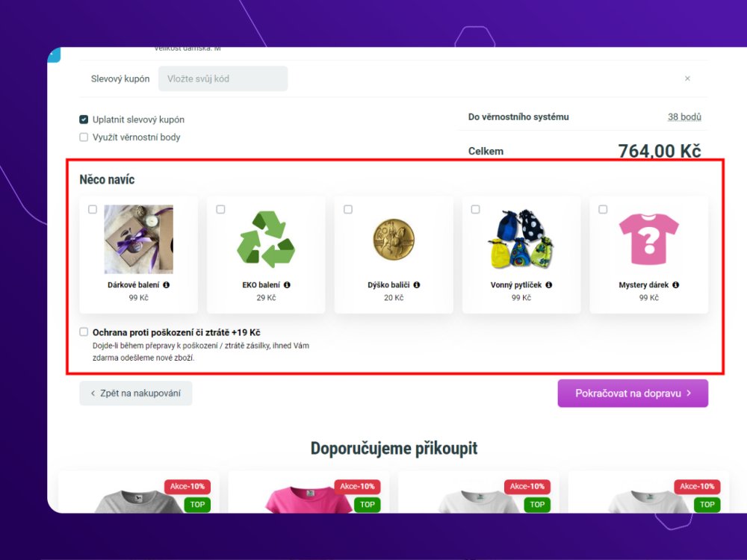Open the recommended pink t-shirt product
This screenshot has width=747, height=560.
pyautogui.click(x=309, y=495)
